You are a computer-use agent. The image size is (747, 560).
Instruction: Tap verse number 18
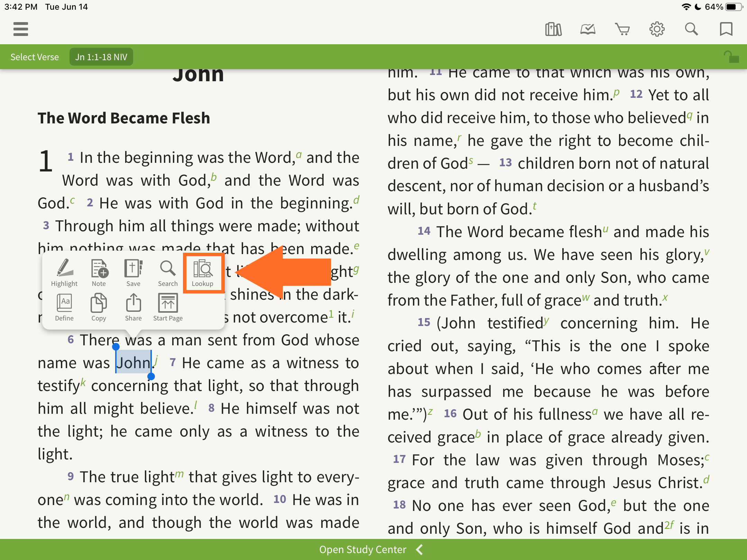(399, 505)
